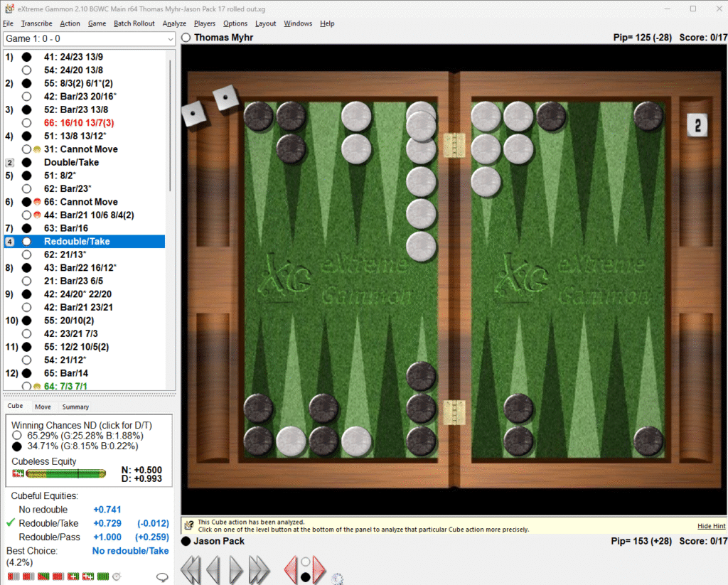Select the black player circle between the red arrows
The width and height of the screenshot is (728, 585).
(305, 577)
